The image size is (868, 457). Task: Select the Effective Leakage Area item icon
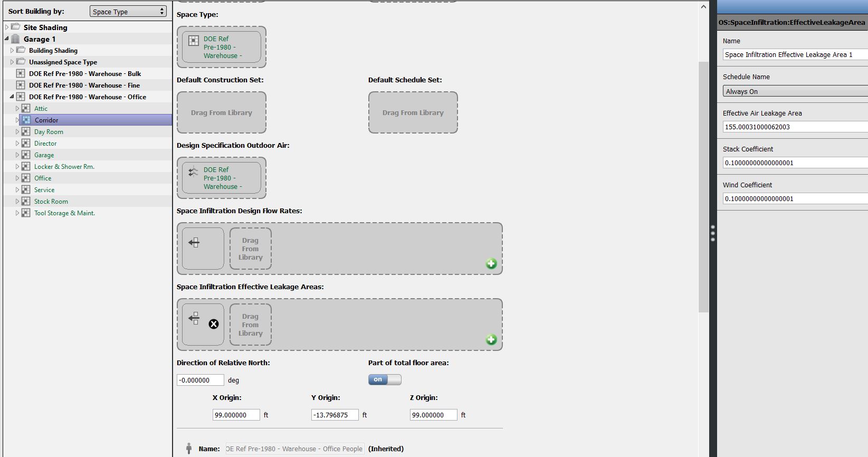click(x=194, y=318)
